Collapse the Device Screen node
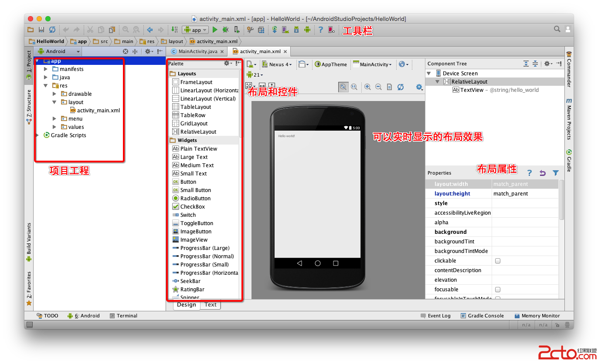598x364 pixels. 429,73
